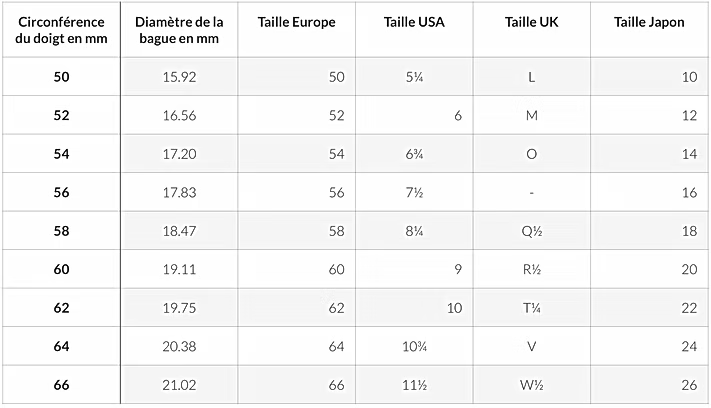Click the Q½ UK size cell
Screen dimensions: 711x408
[531, 231]
